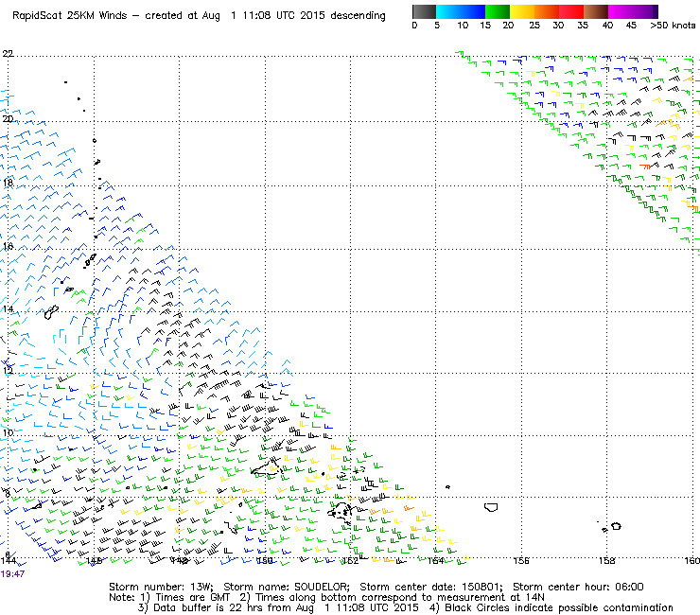This screenshot has height=615, width=700.
Task: Click the latitude 22 axis label
Action: (x=8, y=54)
